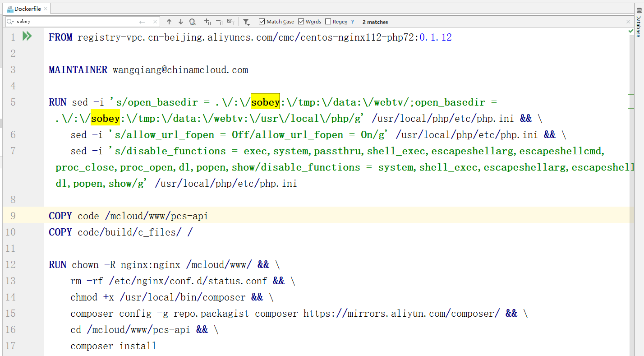Click green inspection checkmark indicator
Screen dimensions: 644x356
point(630,31)
